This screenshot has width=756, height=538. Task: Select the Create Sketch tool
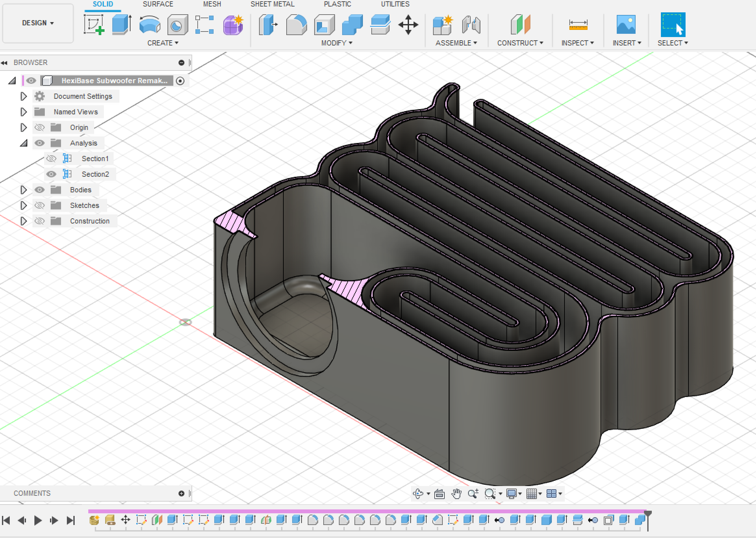point(94,25)
